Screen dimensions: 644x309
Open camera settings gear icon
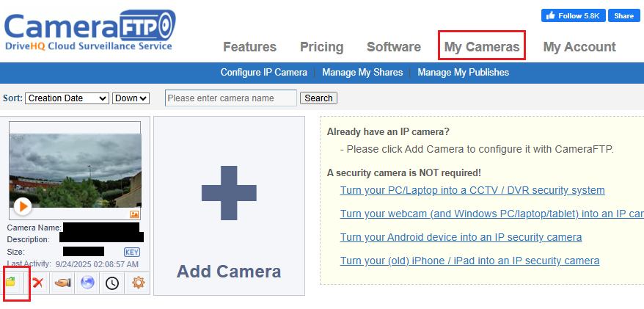pos(137,283)
